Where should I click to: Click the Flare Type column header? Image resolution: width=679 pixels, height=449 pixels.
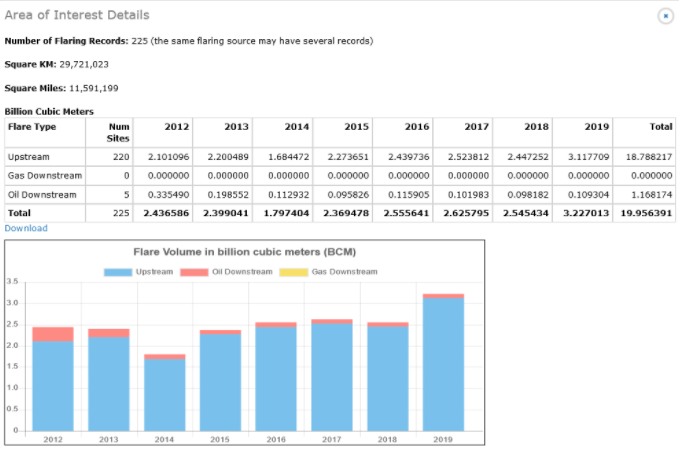[x=32, y=127]
